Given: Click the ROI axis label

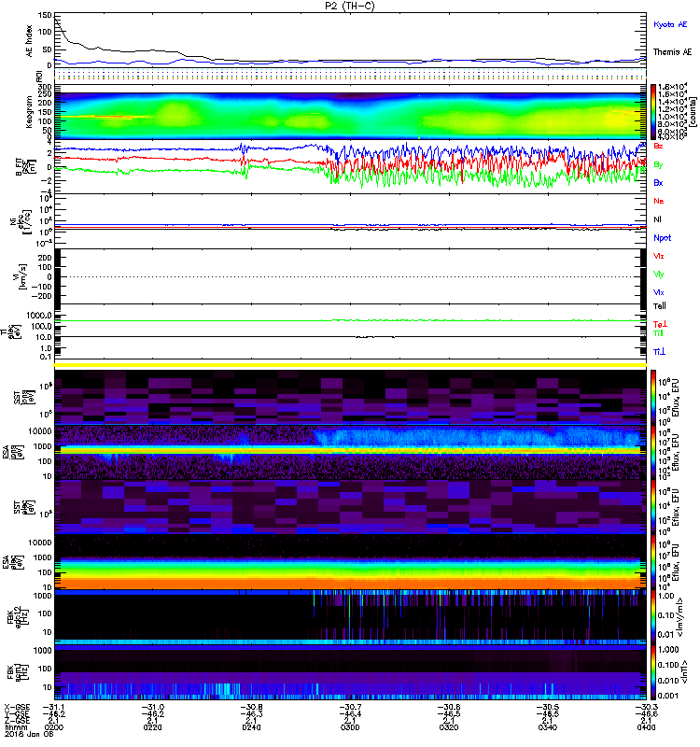Looking at the screenshot, I should point(40,76).
